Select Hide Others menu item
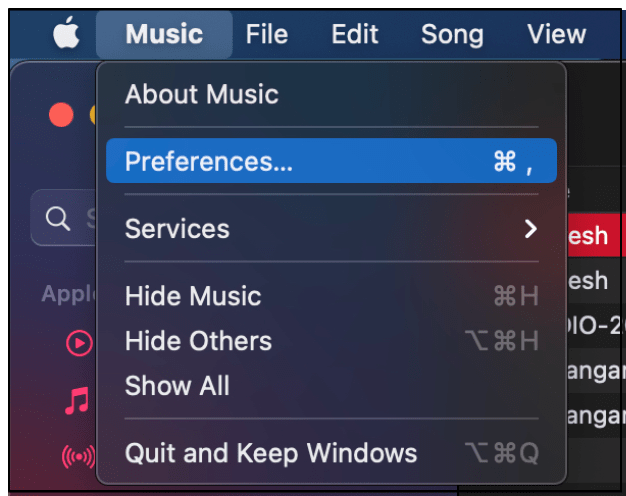Screen dimensions: 626x496 pos(198,341)
